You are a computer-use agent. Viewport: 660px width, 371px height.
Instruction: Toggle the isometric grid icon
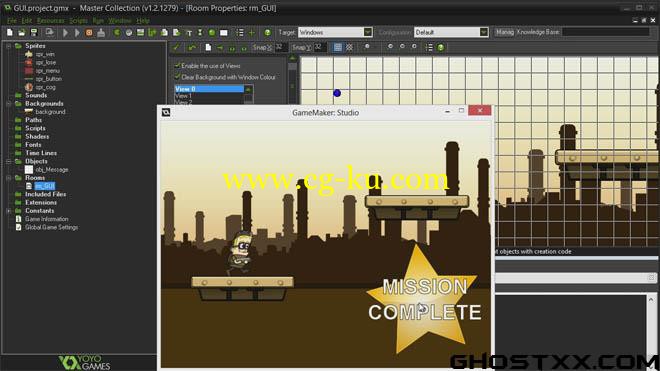tap(349, 48)
